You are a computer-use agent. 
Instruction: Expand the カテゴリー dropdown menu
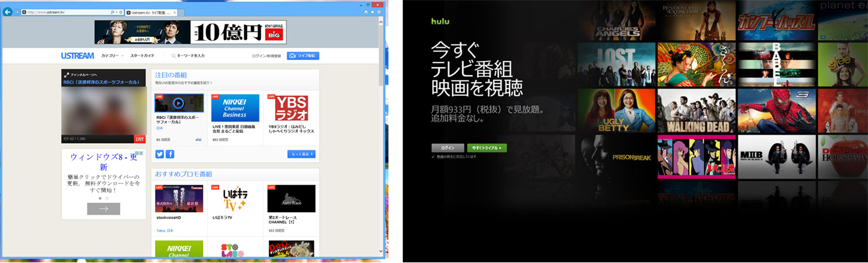[113, 56]
